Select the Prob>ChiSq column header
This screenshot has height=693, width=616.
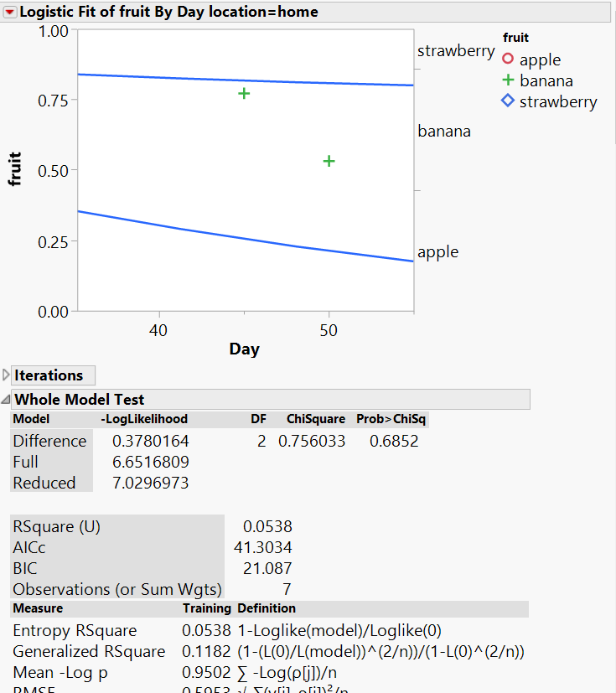click(391, 419)
